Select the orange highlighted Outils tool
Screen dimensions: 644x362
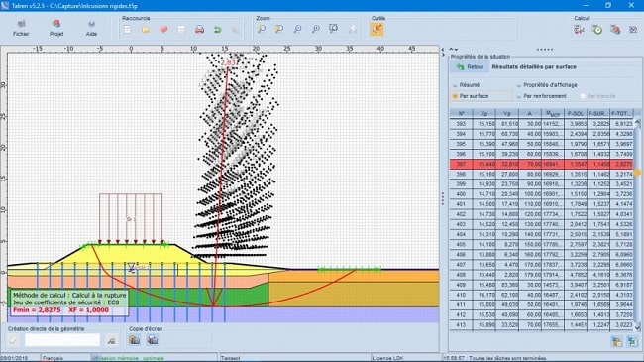tap(376, 29)
